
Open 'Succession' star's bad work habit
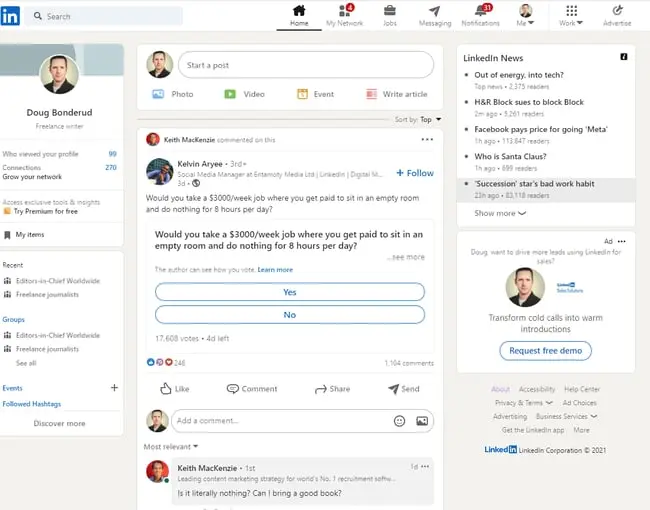click(x=534, y=184)
